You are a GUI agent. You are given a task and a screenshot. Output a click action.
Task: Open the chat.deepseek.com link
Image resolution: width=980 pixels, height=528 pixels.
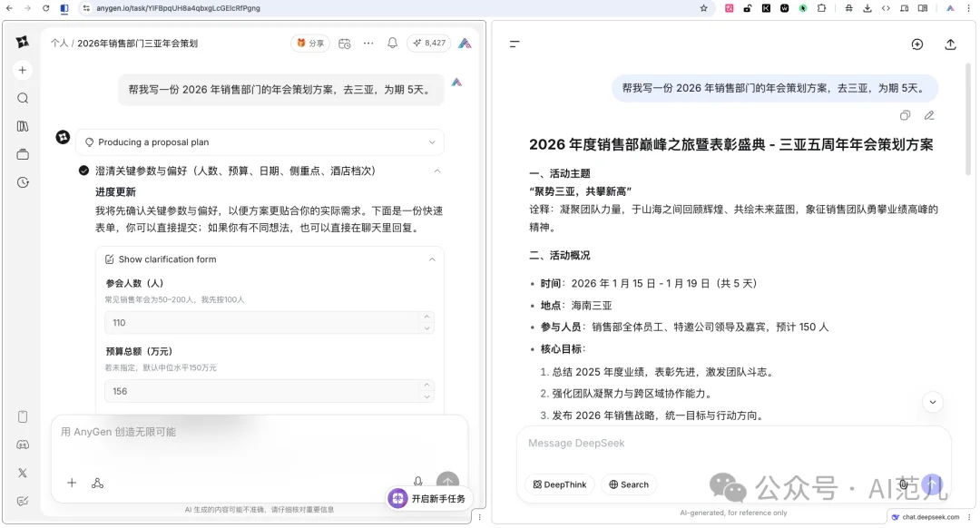click(x=929, y=517)
